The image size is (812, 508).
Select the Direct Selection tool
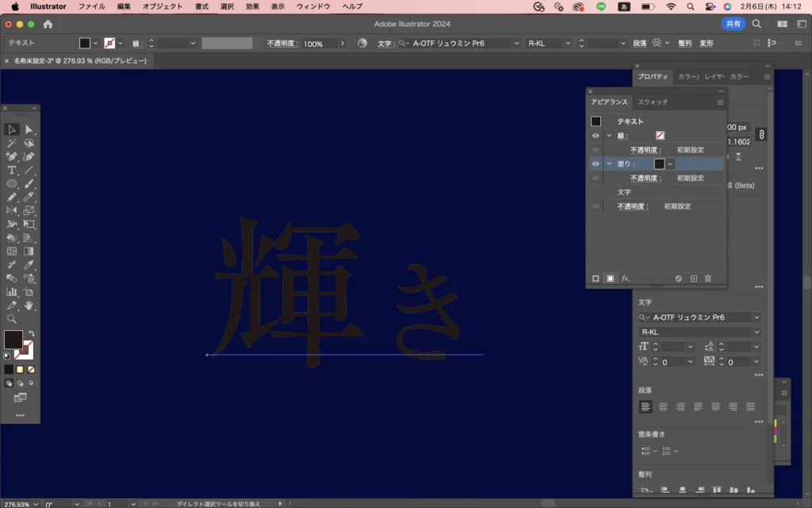click(x=29, y=129)
